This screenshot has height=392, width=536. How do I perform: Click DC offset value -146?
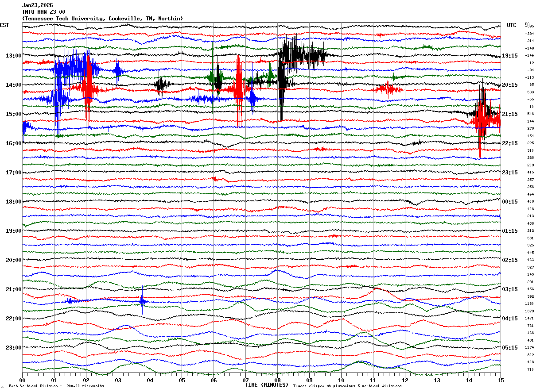(529, 56)
